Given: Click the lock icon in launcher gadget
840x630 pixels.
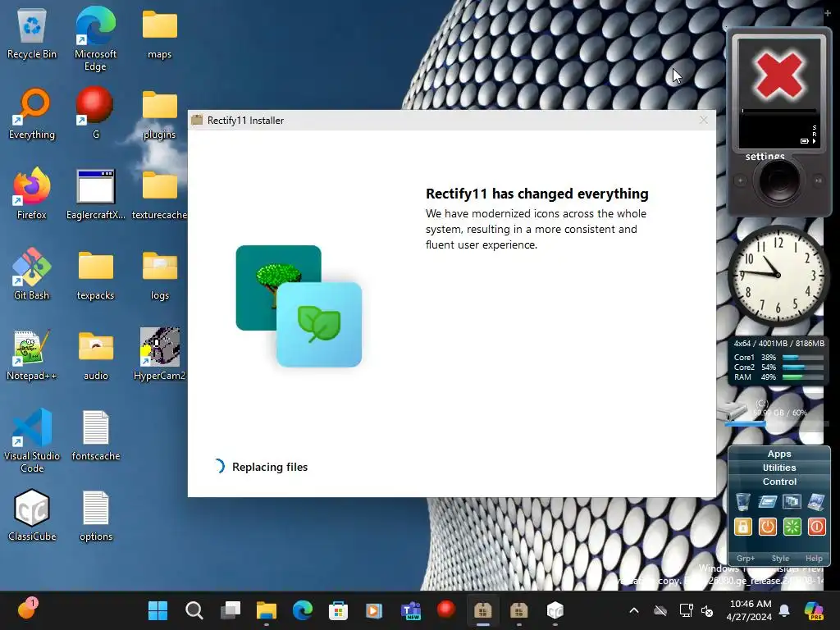Looking at the screenshot, I should tap(742, 527).
